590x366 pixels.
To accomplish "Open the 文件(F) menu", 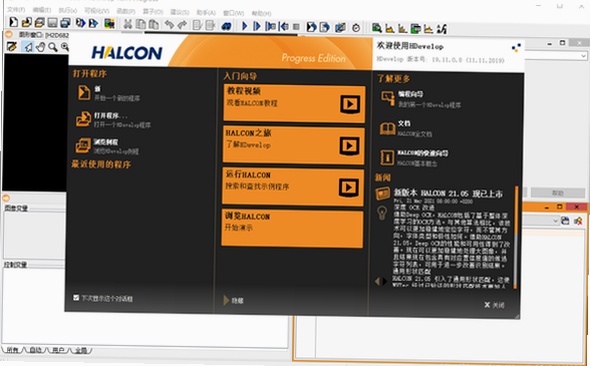I will [16, 9].
